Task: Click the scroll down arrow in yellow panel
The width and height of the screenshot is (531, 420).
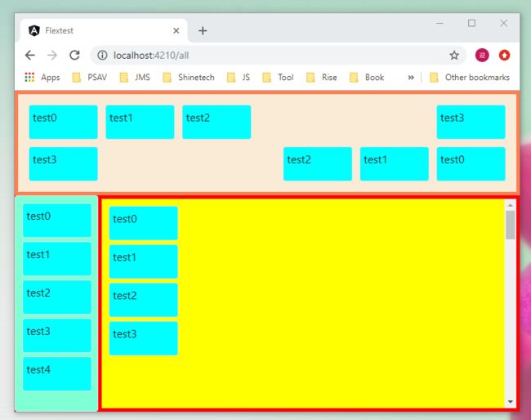Action: pos(511,402)
